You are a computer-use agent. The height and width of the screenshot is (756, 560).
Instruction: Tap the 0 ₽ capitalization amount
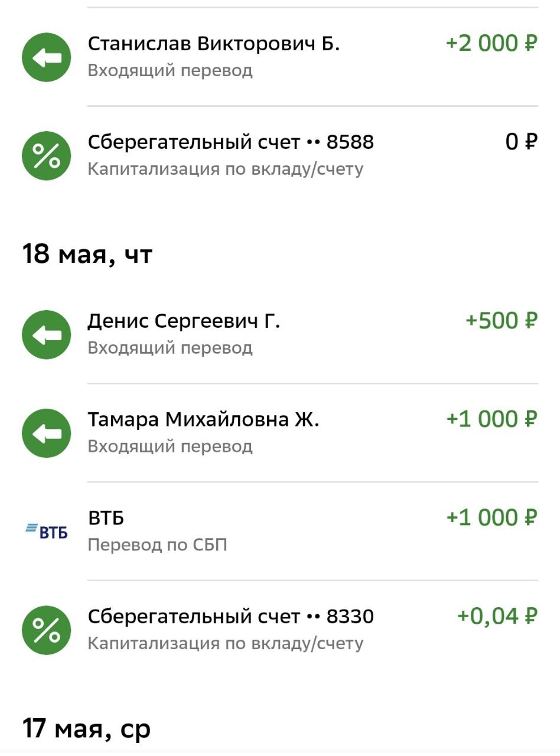coord(522,142)
